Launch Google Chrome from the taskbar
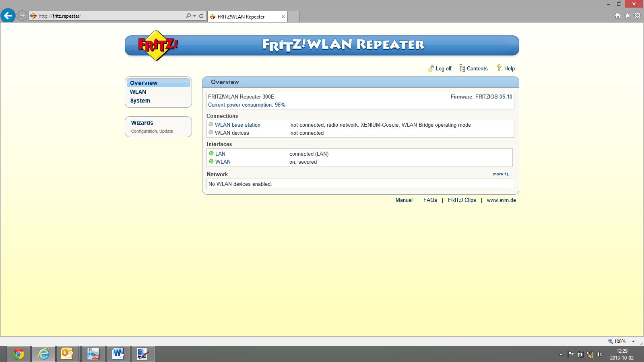The width and height of the screenshot is (644, 362). [18, 354]
